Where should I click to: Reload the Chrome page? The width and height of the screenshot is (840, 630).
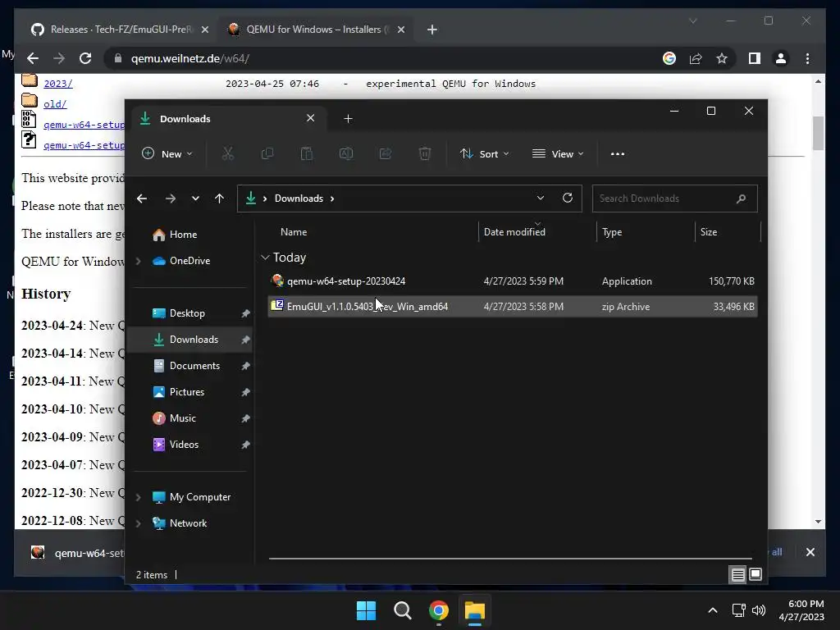coord(85,58)
